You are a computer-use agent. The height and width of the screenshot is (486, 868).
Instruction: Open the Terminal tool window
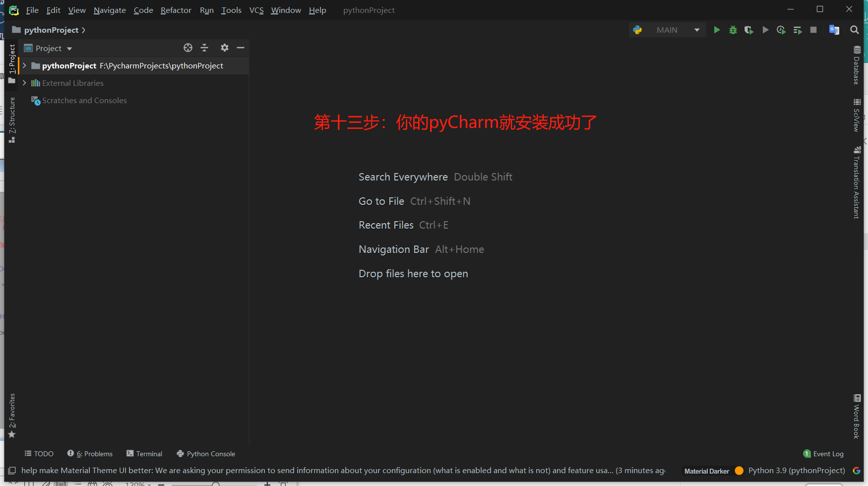pos(144,454)
